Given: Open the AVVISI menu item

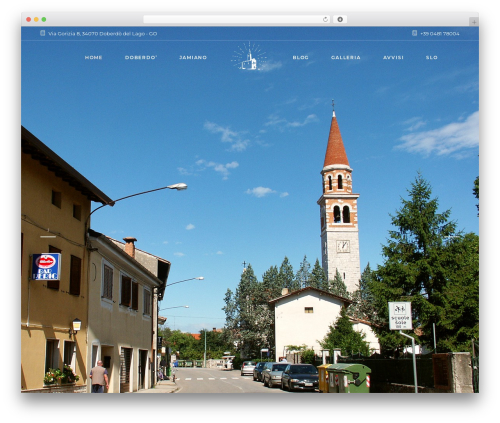Looking at the screenshot, I should 393,57.
